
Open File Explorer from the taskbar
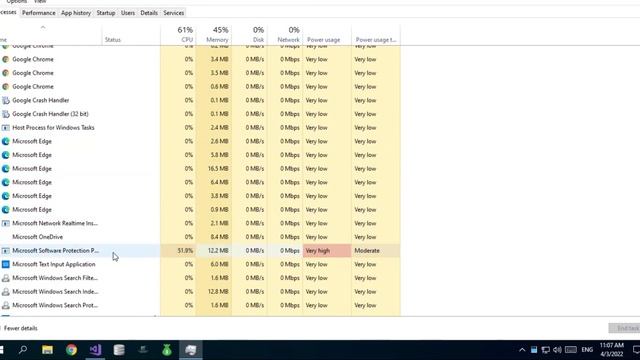click(x=47, y=350)
